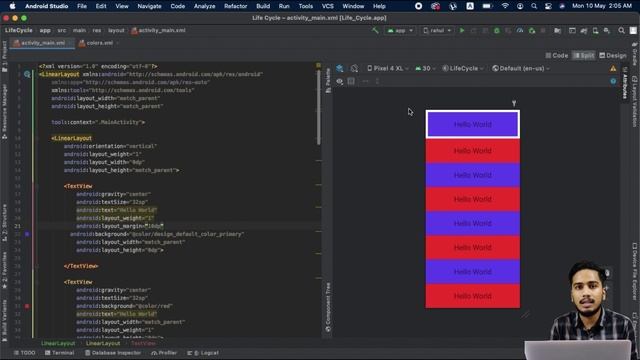
Task: Click LifeCycle in the navigation breadcrumb
Action: [x=18, y=31]
